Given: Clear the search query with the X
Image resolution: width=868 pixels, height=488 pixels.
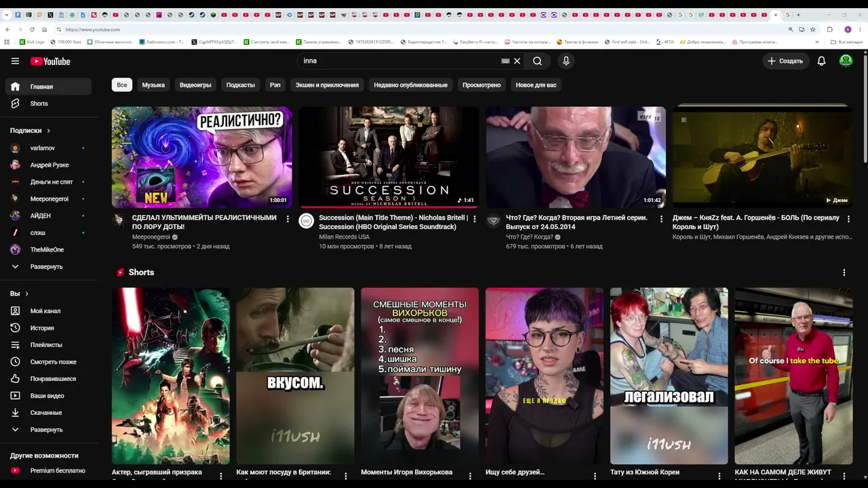Looking at the screenshot, I should pyautogui.click(x=517, y=61).
